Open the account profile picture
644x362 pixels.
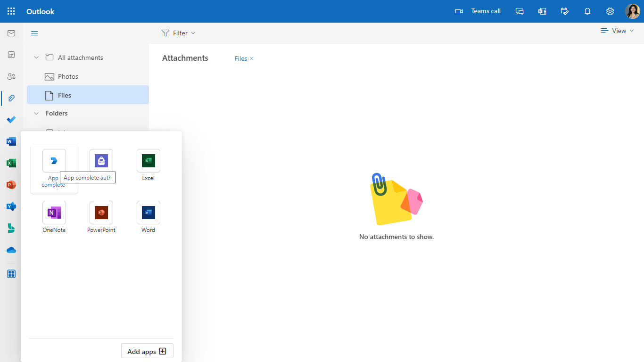coord(633,11)
